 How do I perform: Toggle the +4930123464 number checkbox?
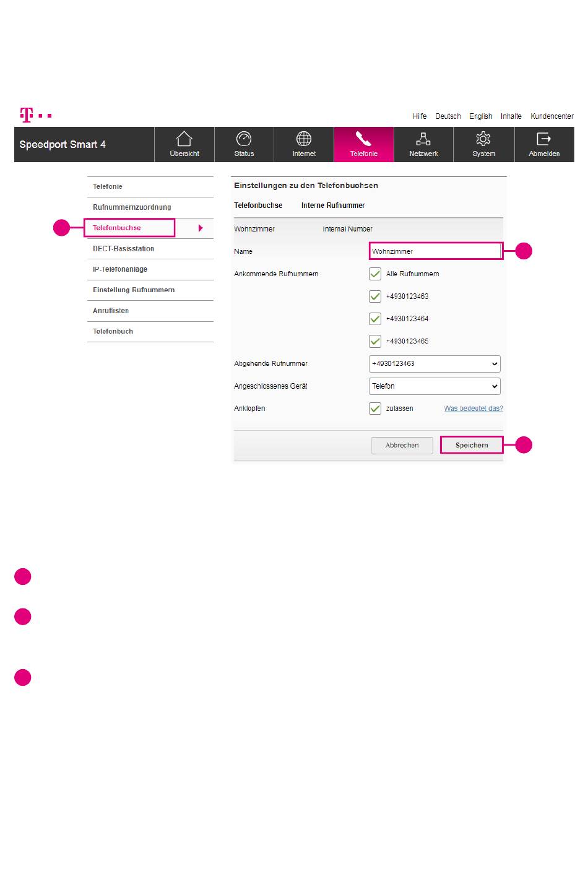(x=375, y=319)
